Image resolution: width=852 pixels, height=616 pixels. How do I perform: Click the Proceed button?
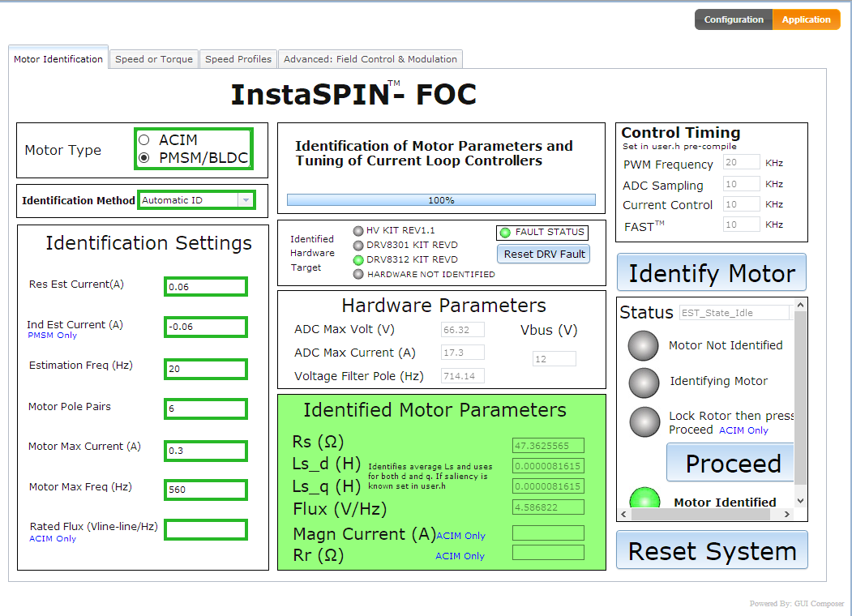(x=730, y=463)
